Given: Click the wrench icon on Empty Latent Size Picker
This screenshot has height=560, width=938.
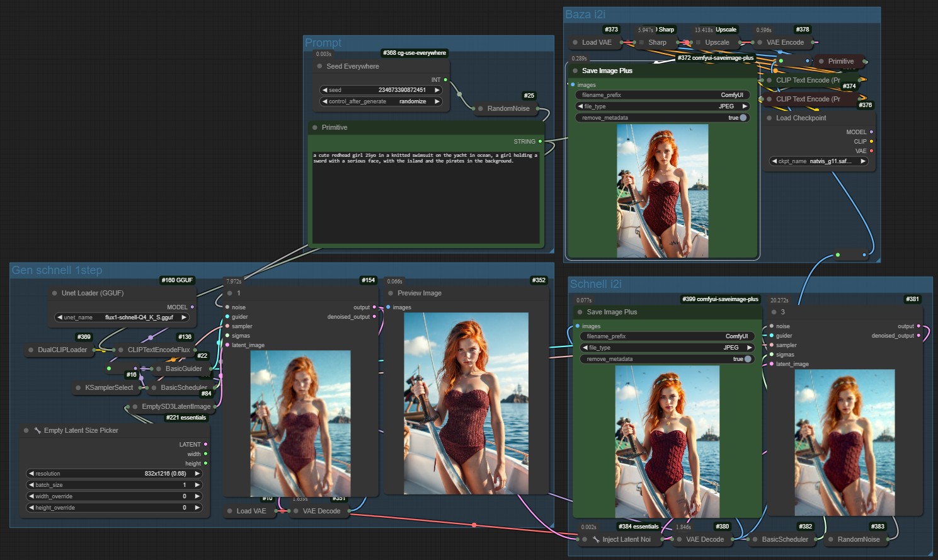Looking at the screenshot, I should (37, 430).
